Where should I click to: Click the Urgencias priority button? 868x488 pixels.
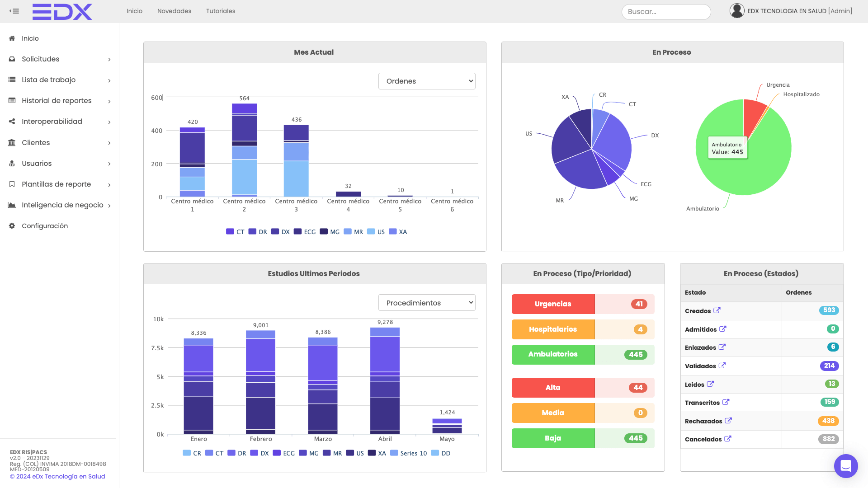(553, 304)
